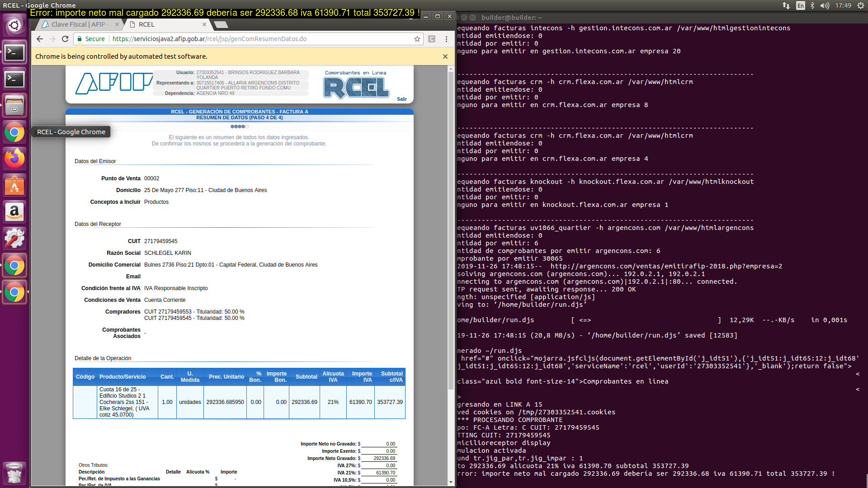Open first Google Chrome launcher icon

[x=14, y=132]
